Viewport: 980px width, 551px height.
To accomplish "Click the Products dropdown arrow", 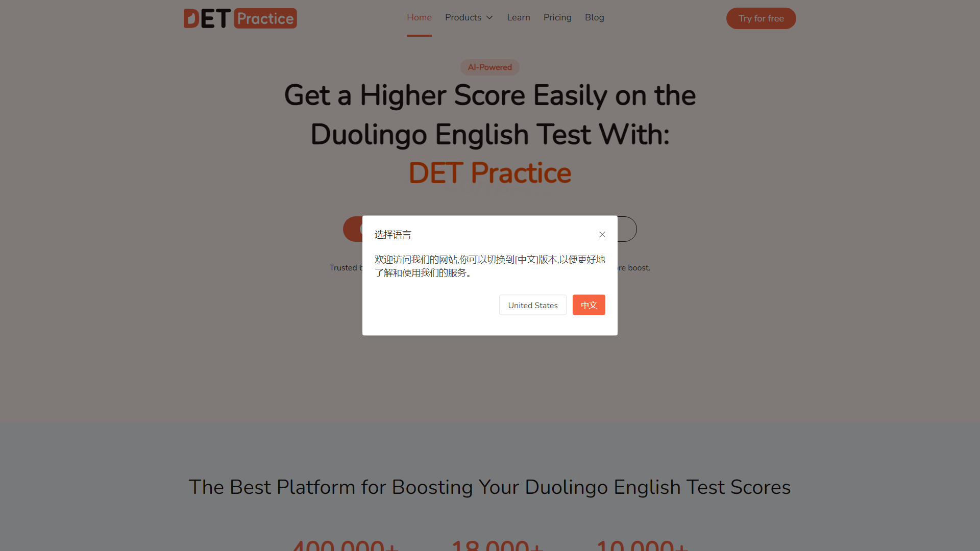I will coord(490,17).
